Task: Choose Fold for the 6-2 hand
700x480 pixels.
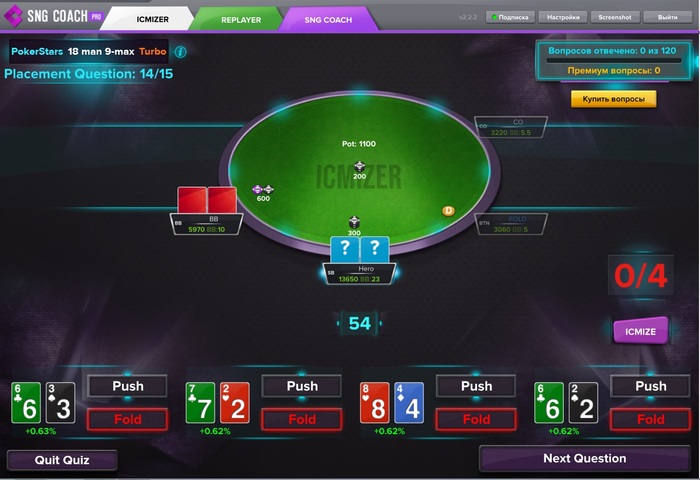Action: 650,419
